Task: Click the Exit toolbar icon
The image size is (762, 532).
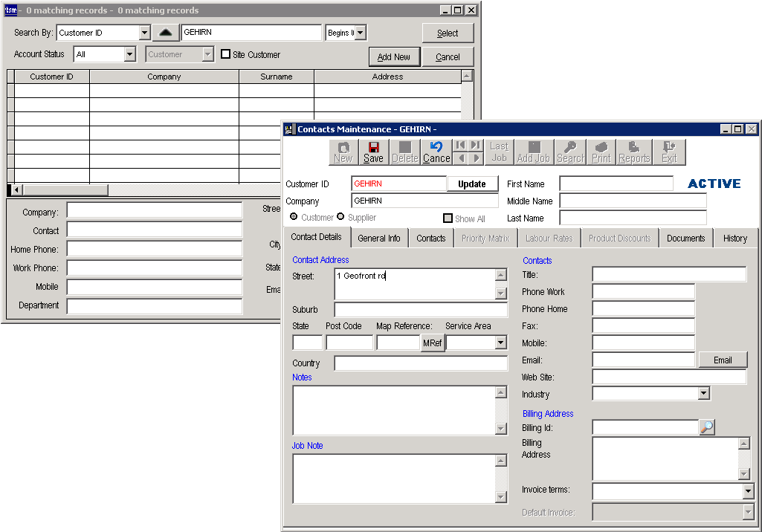Action: 669,152
